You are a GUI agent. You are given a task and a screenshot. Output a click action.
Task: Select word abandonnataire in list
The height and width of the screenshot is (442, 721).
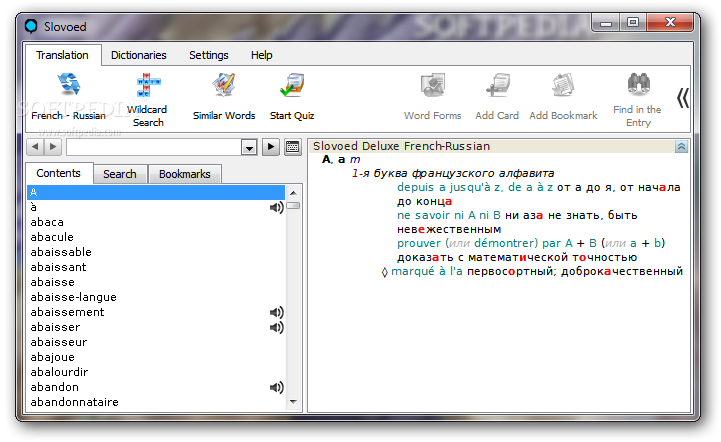156,402
